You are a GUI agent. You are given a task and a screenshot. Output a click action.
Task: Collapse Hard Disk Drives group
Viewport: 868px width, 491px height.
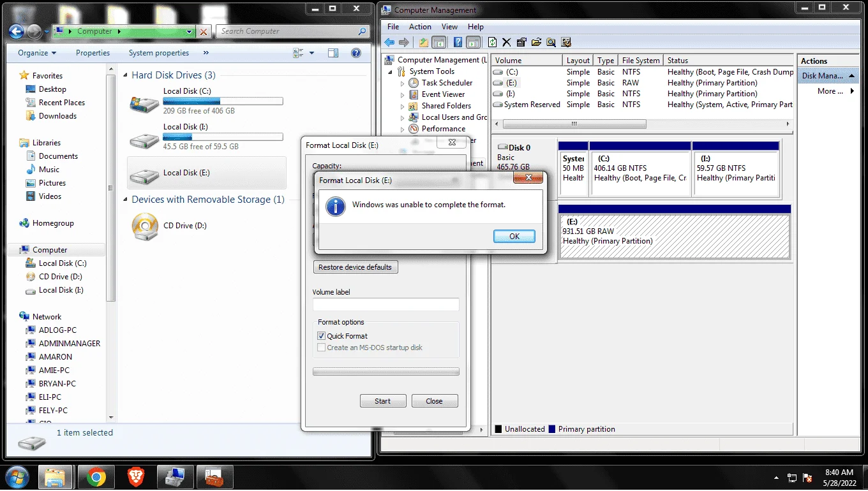[x=126, y=75]
